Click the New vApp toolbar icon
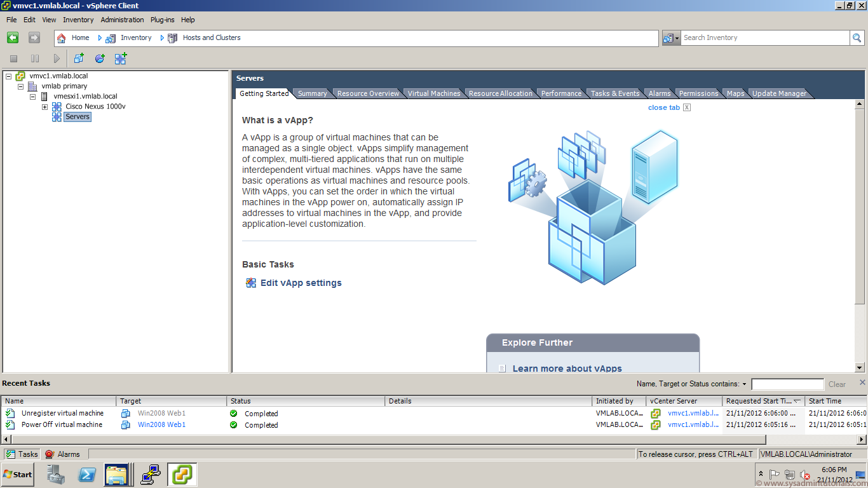Screen dimensions: 868x488 (x=121, y=58)
